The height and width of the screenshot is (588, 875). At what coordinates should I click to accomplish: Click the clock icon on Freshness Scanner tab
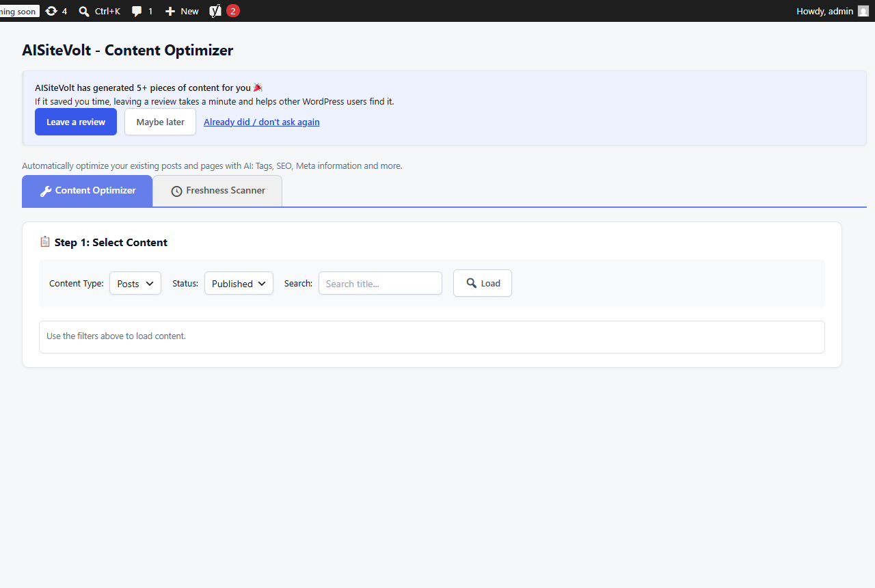(176, 191)
